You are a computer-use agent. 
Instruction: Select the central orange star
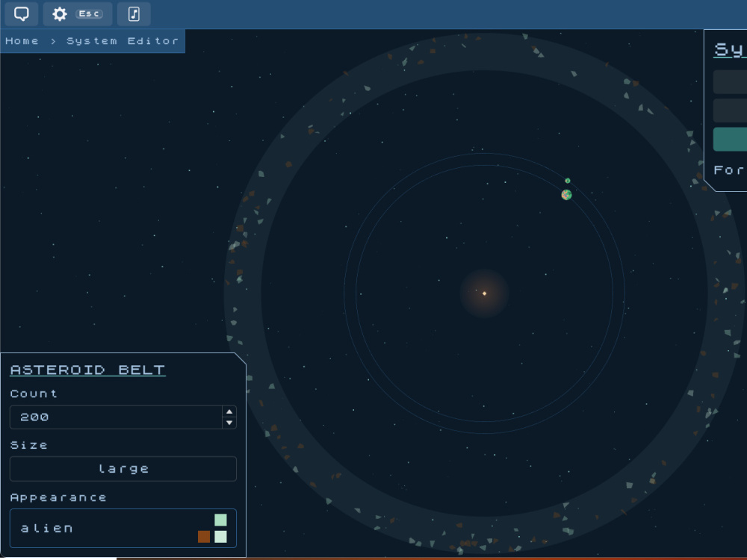click(x=485, y=293)
